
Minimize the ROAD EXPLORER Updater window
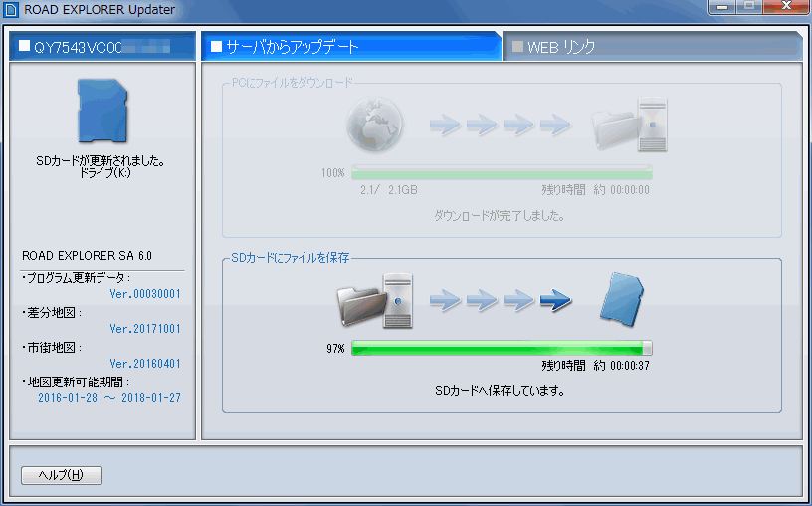[721, 7]
